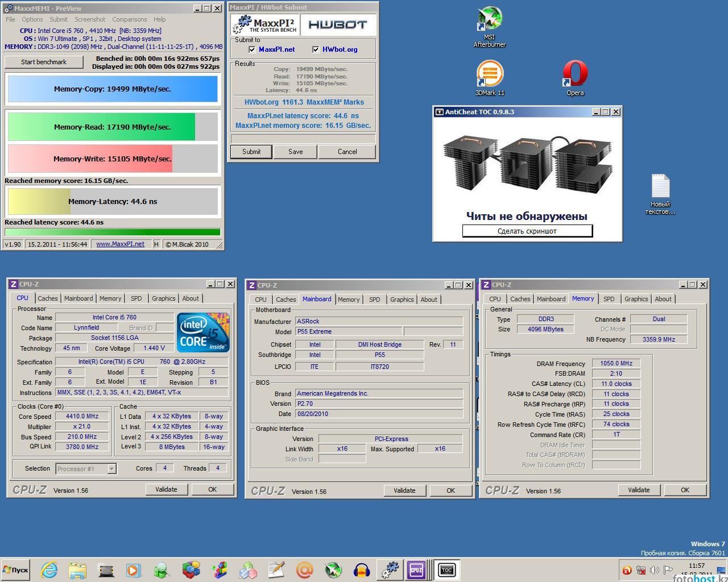Select the Новый текстов... document icon
This screenshot has width=728, height=582.
coord(660,194)
